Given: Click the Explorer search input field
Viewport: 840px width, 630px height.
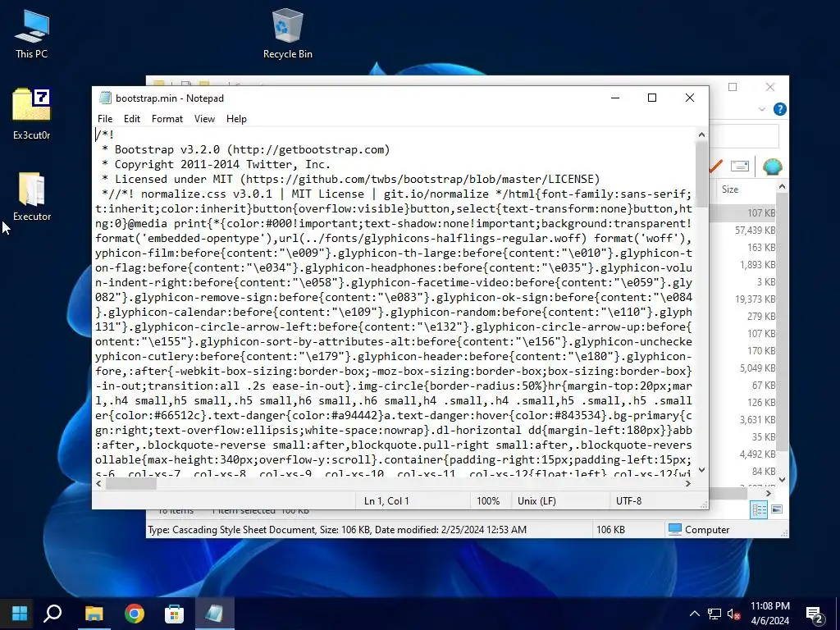Looking at the screenshot, I should pos(744,136).
